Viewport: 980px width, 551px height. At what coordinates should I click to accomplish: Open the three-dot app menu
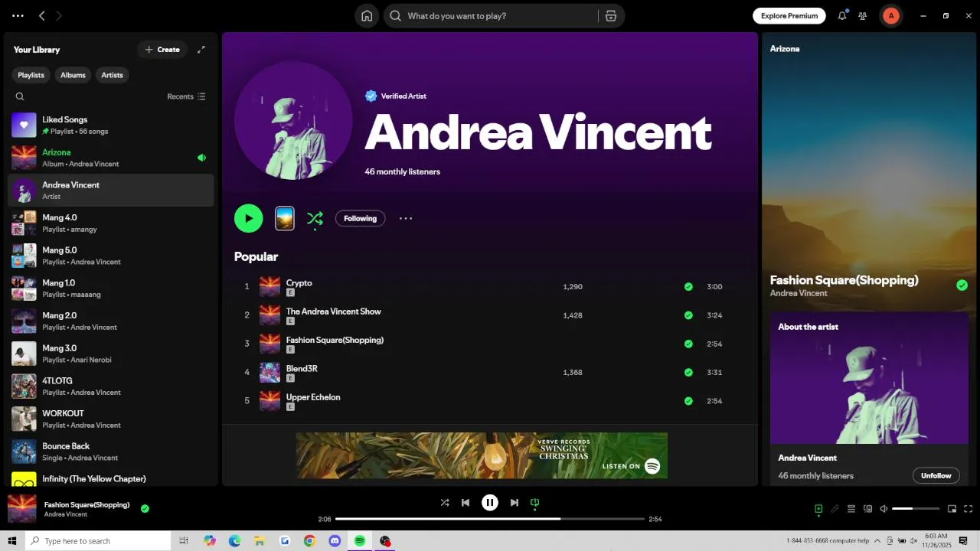click(18, 15)
